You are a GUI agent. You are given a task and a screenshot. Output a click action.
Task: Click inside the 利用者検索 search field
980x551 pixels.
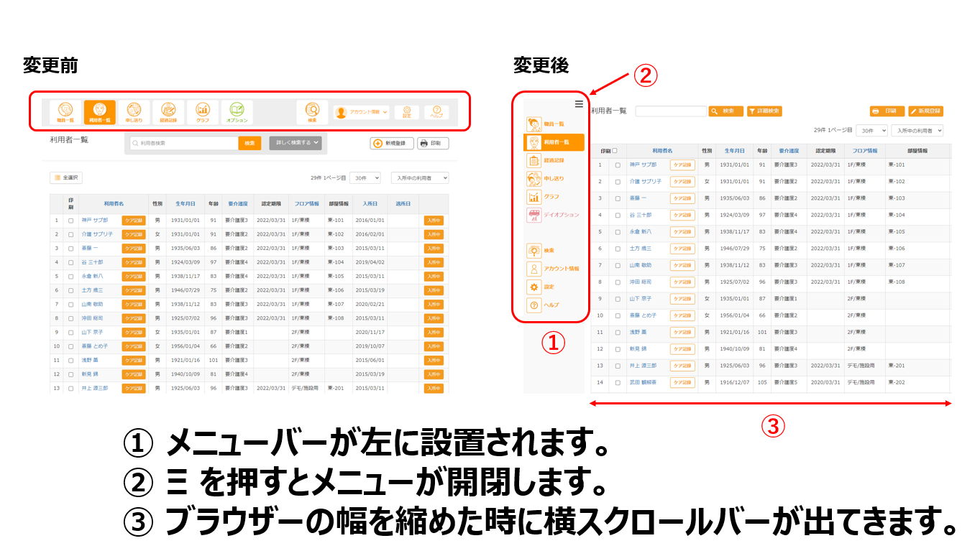[183, 142]
